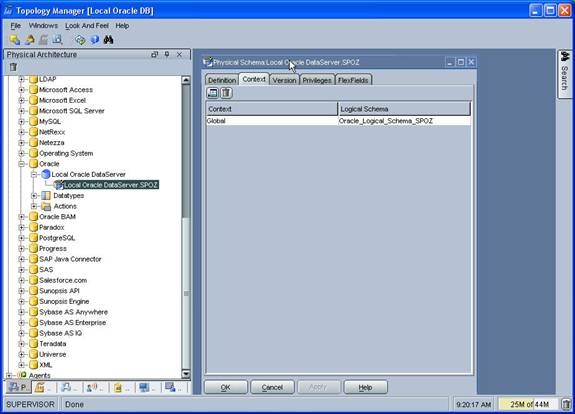Click the binoculars search toolbar icon

click(x=108, y=40)
